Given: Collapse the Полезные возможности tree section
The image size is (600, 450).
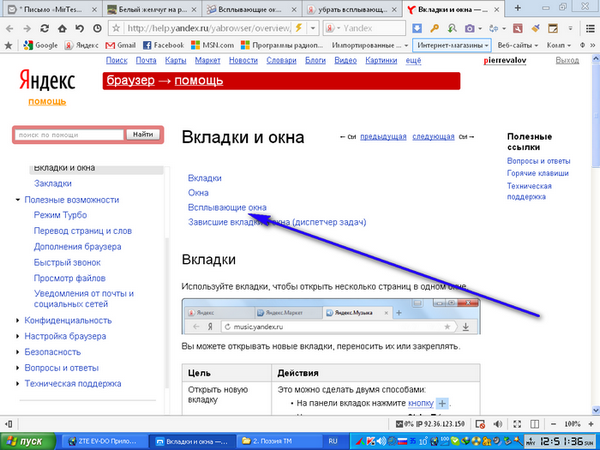Looking at the screenshot, I should point(18,200).
